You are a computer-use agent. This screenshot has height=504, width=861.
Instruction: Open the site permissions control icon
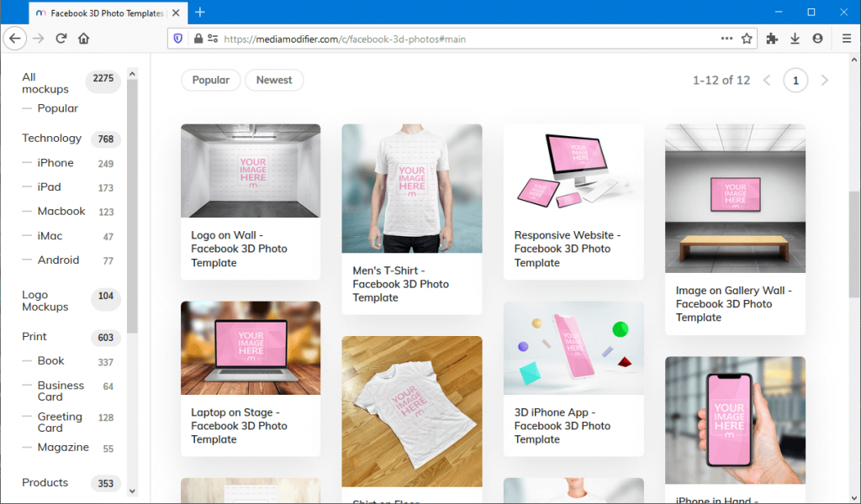[x=213, y=38]
